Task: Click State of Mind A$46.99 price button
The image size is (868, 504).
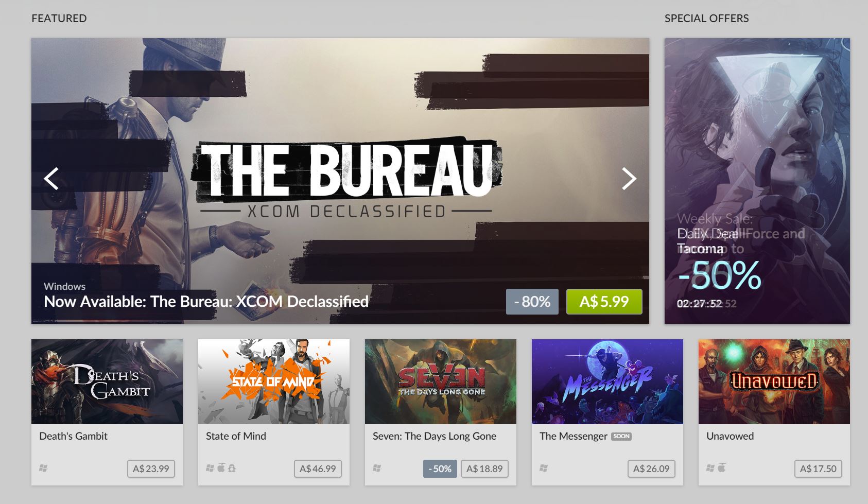Action: pos(318,468)
